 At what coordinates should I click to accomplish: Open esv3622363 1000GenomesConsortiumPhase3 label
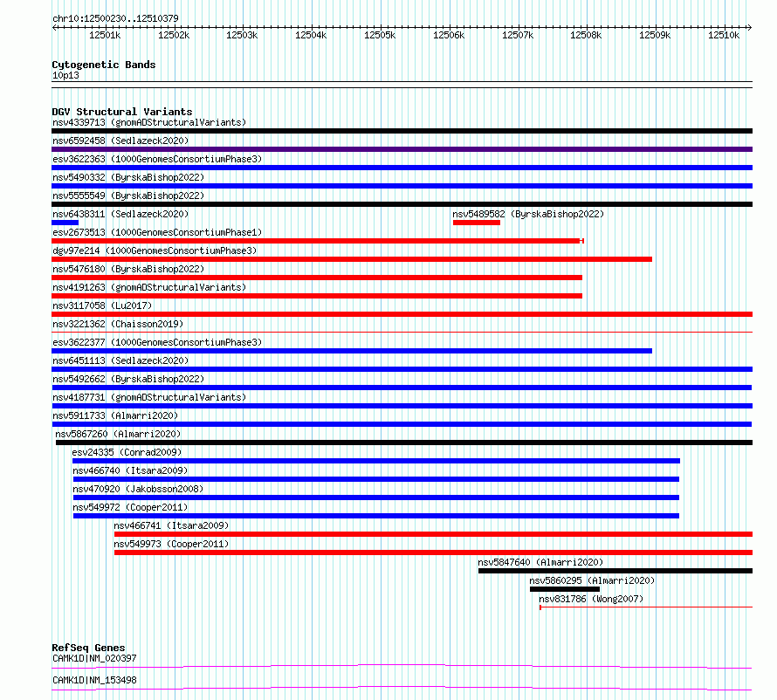pos(157,159)
